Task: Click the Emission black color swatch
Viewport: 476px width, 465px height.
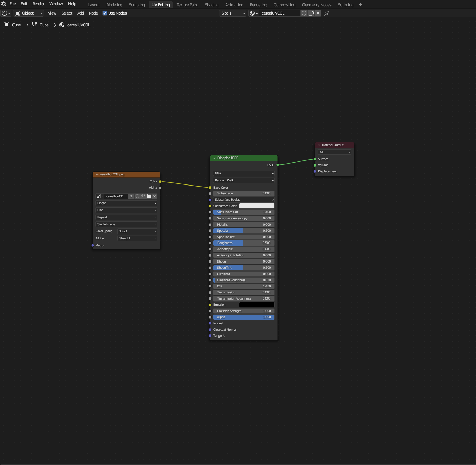Action: pyautogui.click(x=257, y=305)
